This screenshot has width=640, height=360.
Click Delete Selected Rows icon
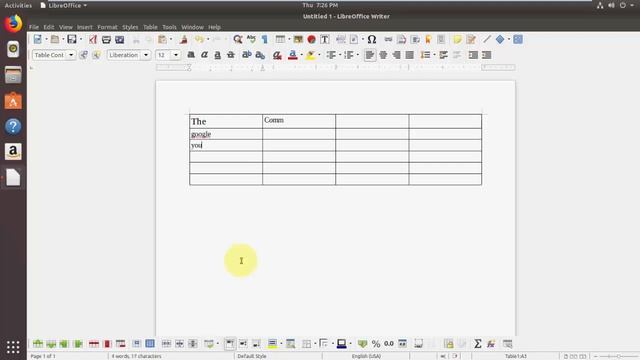94,344
